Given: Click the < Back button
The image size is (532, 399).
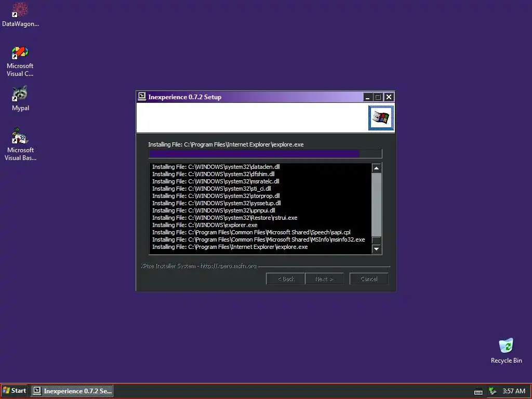Looking at the screenshot, I should [286, 279].
